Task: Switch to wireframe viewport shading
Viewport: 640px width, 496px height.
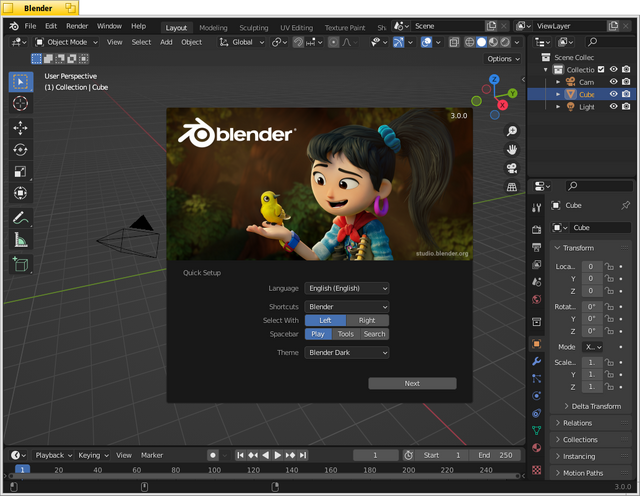Action: pos(470,42)
